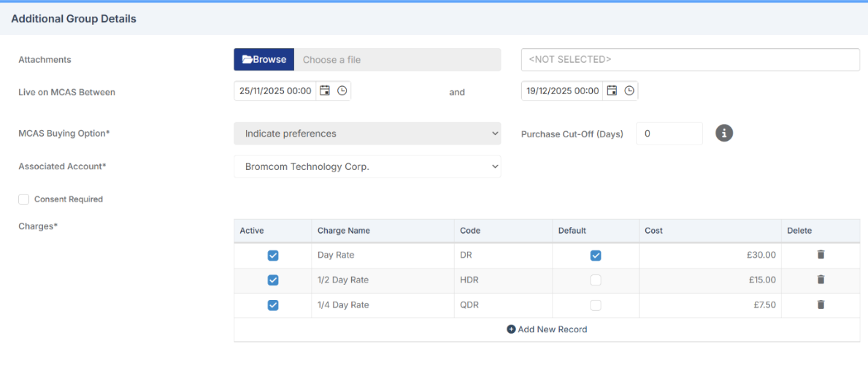Click the Purchase Cut-Off info icon
This screenshot has width=868, height=365.
point(723,134)
